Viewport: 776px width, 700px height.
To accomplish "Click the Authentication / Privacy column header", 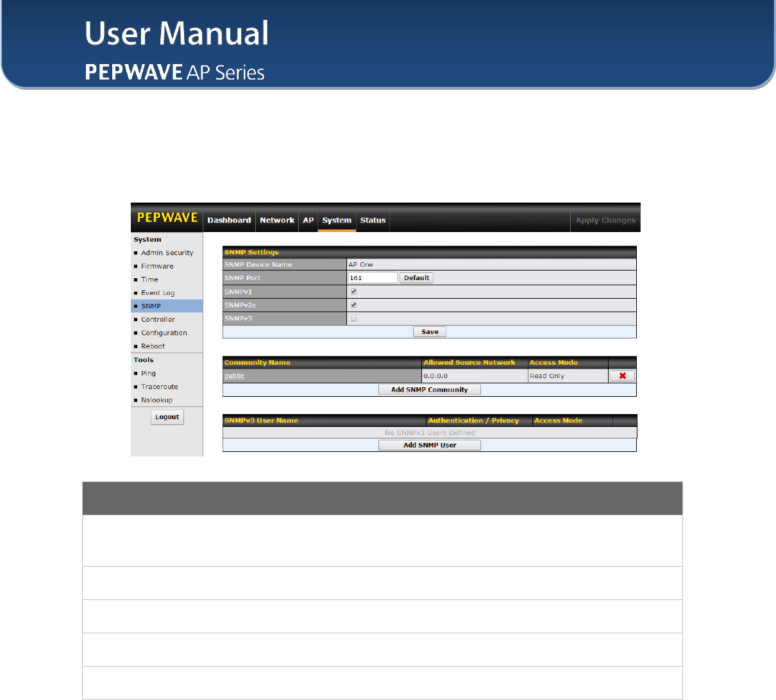I will click(x=479, y=421).
